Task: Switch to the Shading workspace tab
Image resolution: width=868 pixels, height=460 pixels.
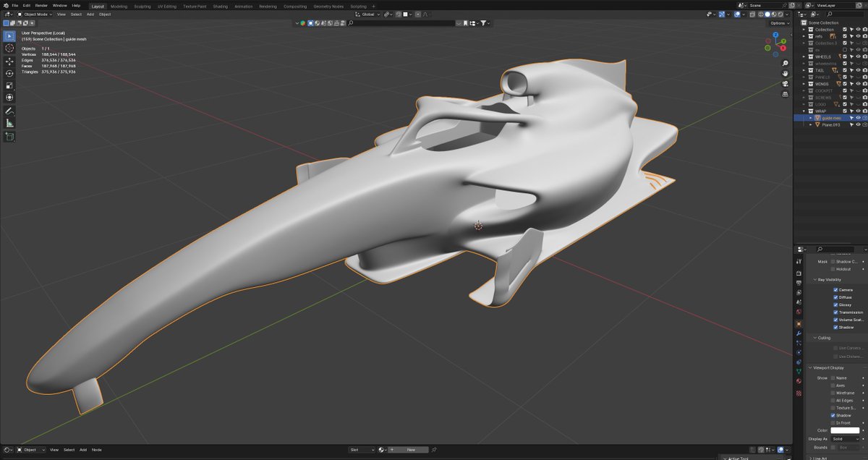Action: pos(220,6)
